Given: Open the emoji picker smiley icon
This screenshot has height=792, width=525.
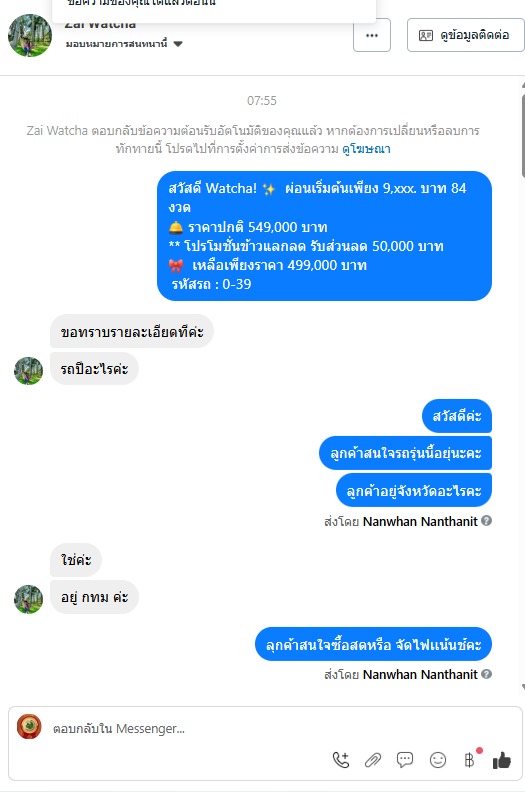Looking at the screenshot, I should point(438,760).
